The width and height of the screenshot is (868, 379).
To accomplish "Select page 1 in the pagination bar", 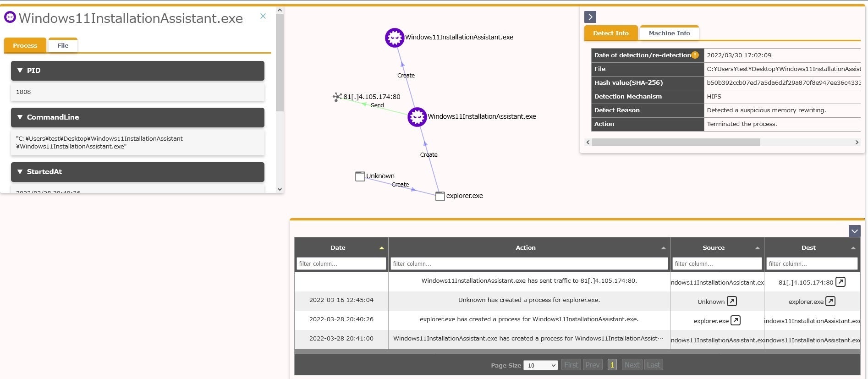I will click(x=612, y=365).
